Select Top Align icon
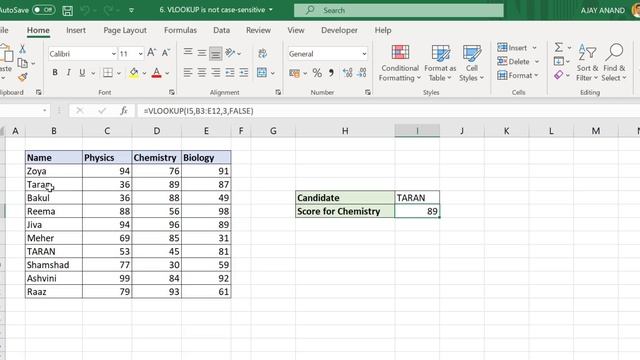The height and width of the screenshot is (360, 640). 188,52
